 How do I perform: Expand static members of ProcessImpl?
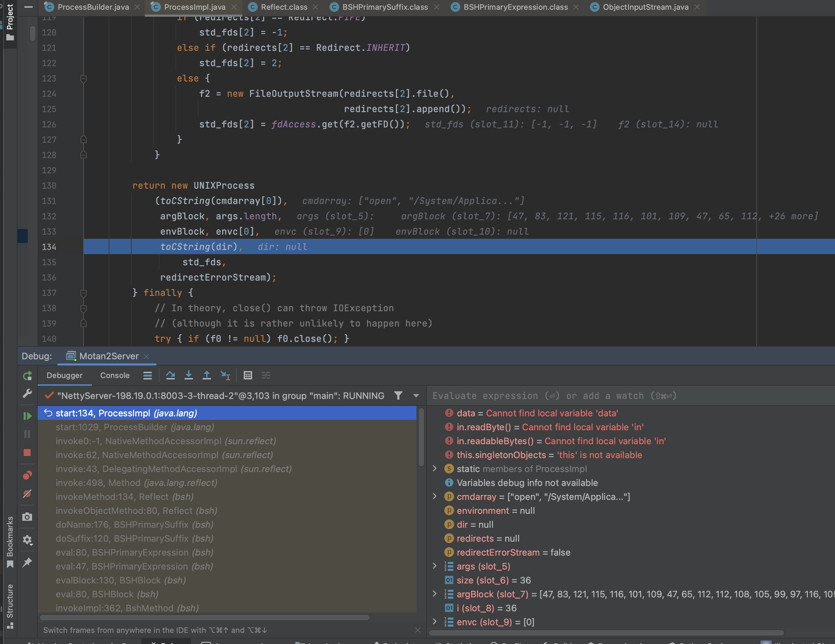434,469
